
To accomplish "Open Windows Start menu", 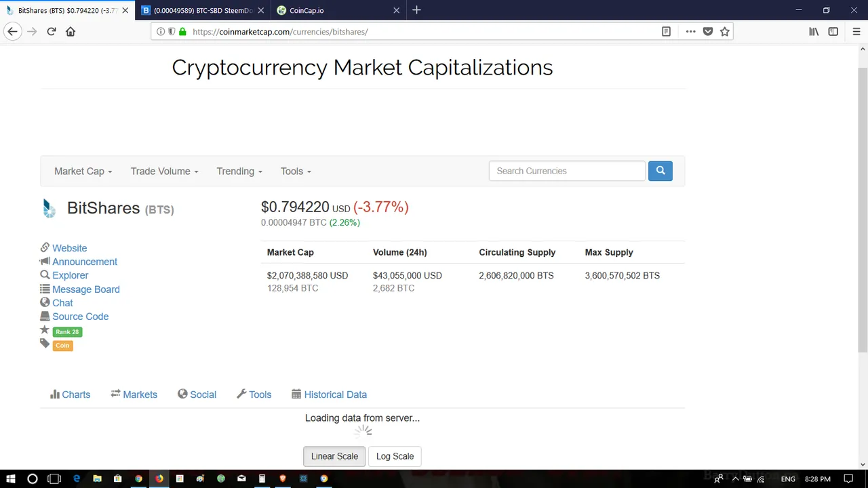I will click(11, 479).
